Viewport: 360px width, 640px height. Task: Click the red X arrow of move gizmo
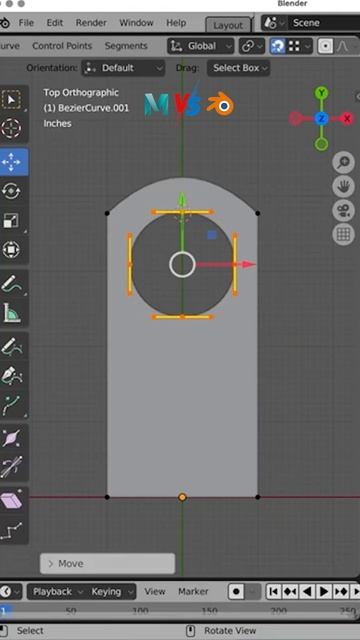pyautogui.click(x=249, y=264)
